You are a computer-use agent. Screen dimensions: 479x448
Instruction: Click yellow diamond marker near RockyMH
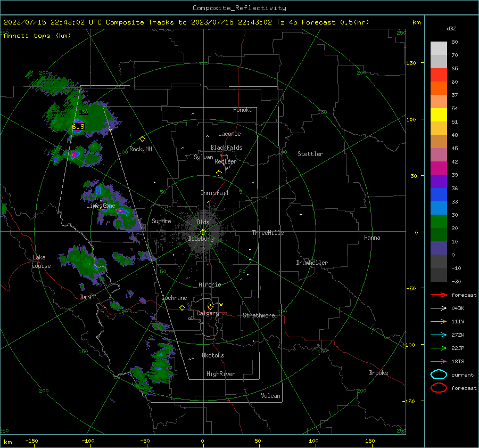142,139
